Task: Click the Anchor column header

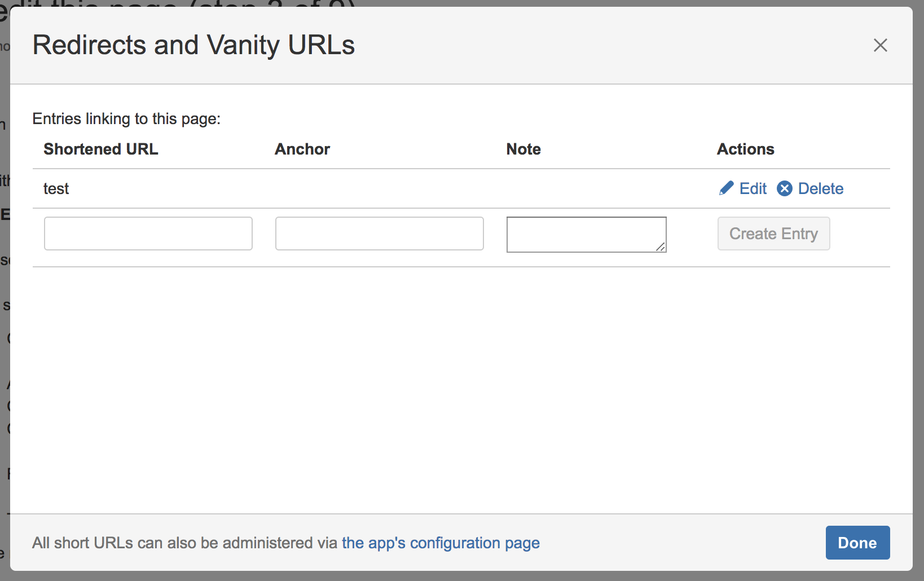Action: 302,149
